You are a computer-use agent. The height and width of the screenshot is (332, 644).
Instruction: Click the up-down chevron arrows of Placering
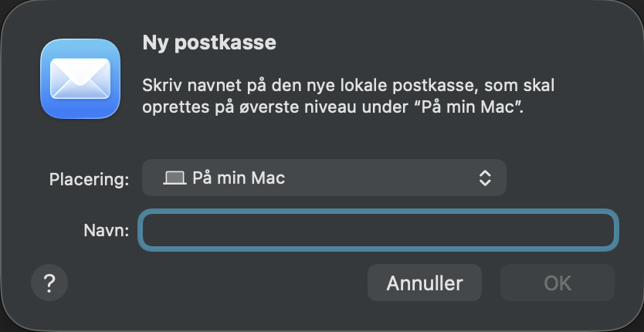[485, 178]
